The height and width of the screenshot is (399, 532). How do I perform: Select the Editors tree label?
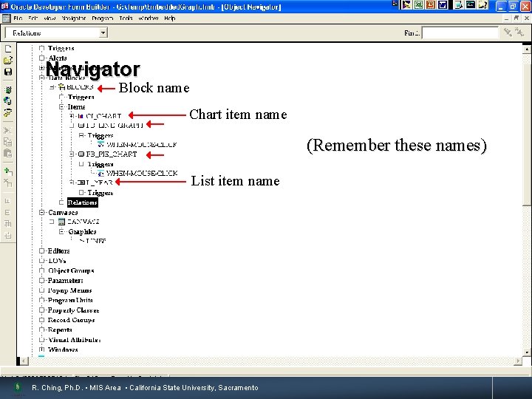[58, 251]
